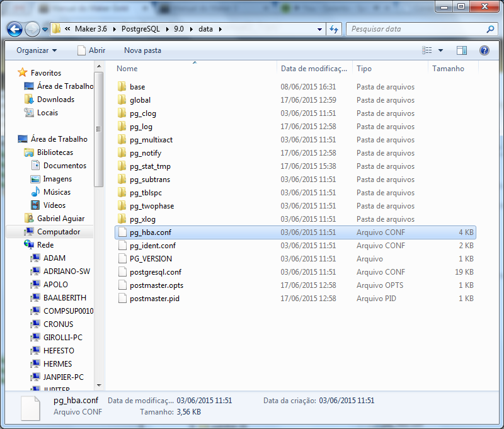Click the search magnifier icon
Viewport: 504px width, 429px height.
click(490, 29)
